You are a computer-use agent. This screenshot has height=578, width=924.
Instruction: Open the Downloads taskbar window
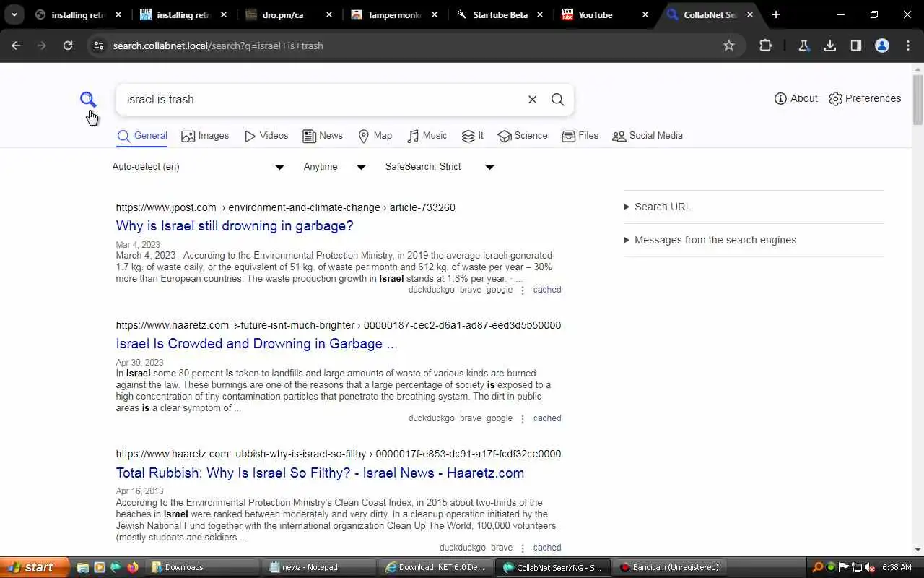(x=203, y=567)
